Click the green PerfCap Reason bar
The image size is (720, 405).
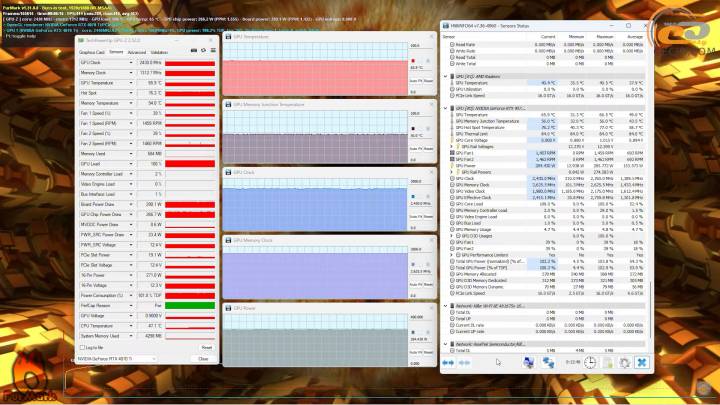tap(190, 305)
